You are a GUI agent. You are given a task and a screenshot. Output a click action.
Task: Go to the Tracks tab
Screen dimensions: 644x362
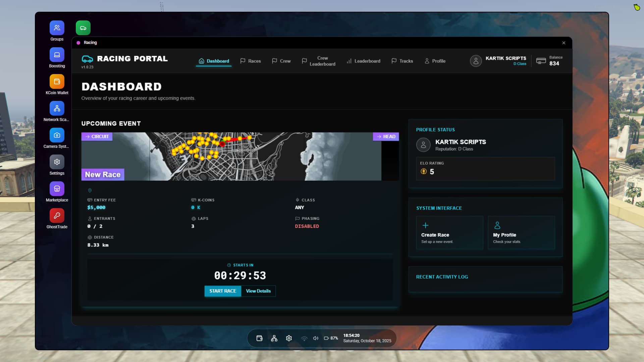click(402, 61)
